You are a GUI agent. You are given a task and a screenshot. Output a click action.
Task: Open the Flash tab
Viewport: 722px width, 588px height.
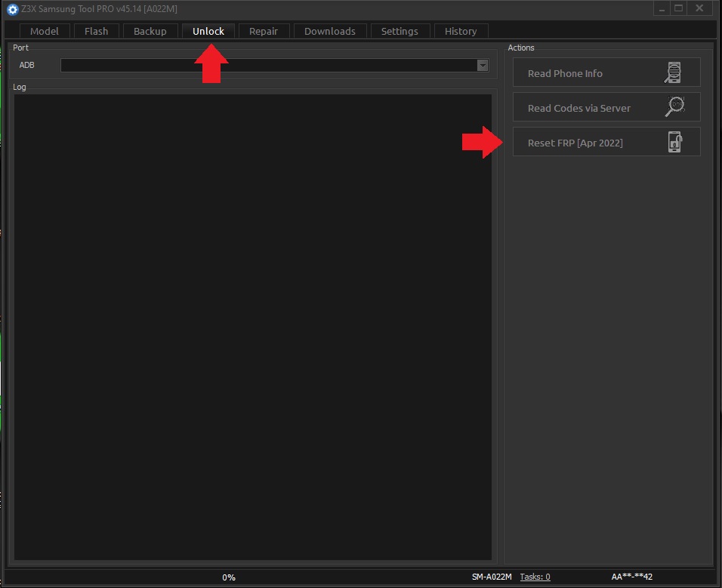pos(97,31)
